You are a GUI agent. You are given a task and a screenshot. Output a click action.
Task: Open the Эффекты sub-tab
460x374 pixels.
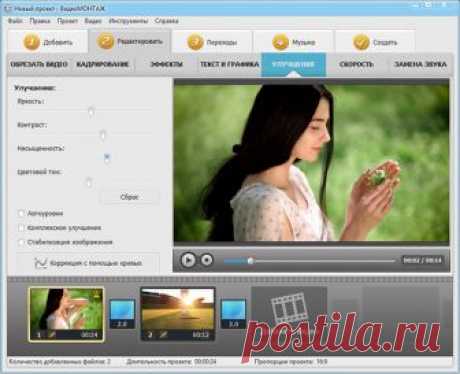click(167, 64)
